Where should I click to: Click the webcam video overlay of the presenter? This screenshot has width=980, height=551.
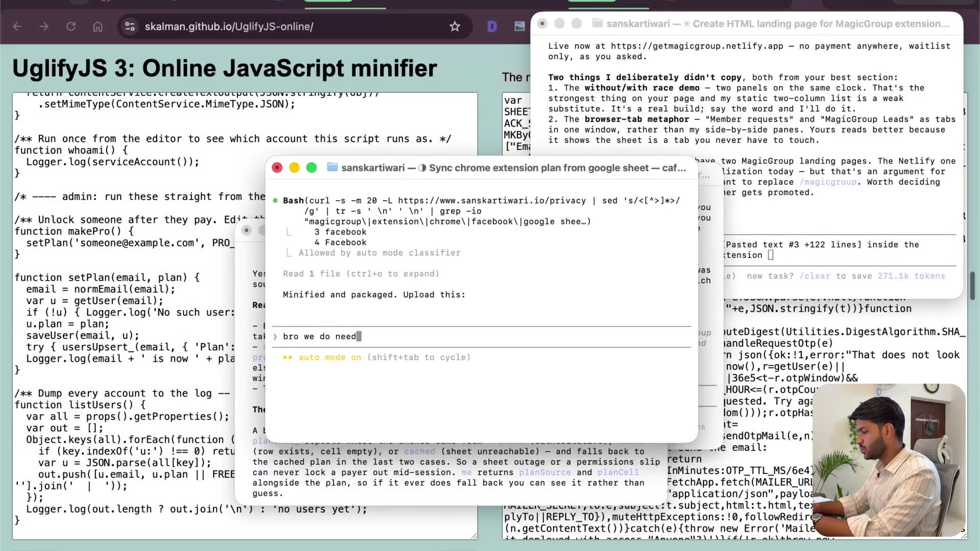[889, 460]
